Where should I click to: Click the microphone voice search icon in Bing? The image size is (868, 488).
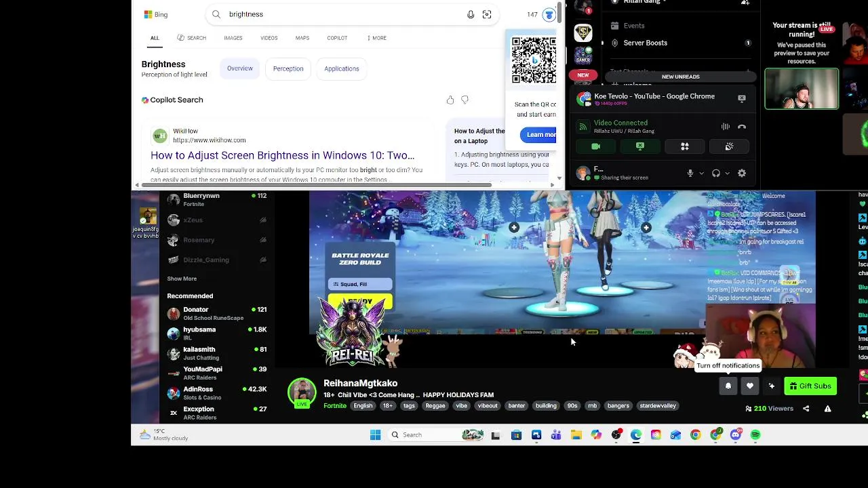click(x=471, y=14)
